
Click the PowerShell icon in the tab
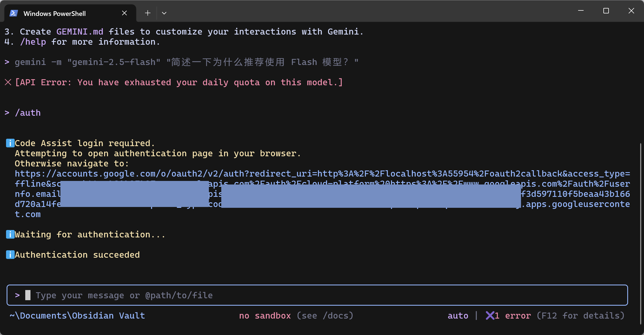[x=14, y=13]
